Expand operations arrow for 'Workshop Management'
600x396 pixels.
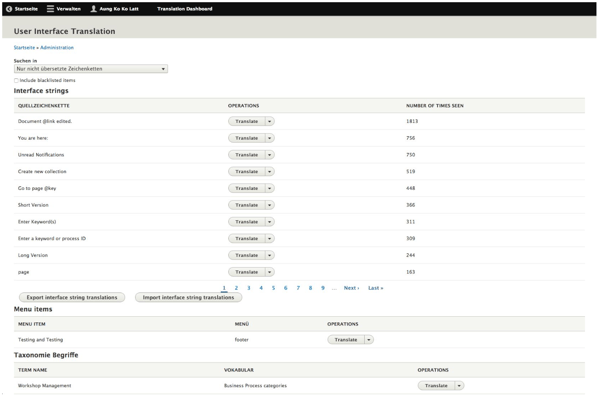[x=459, y=386]
